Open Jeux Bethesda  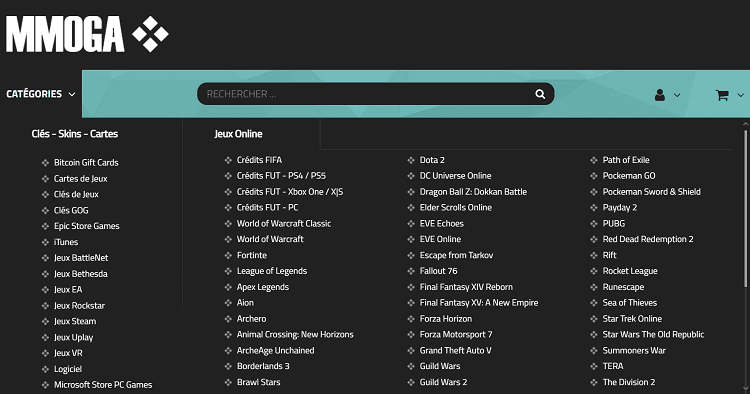(80, 274)
